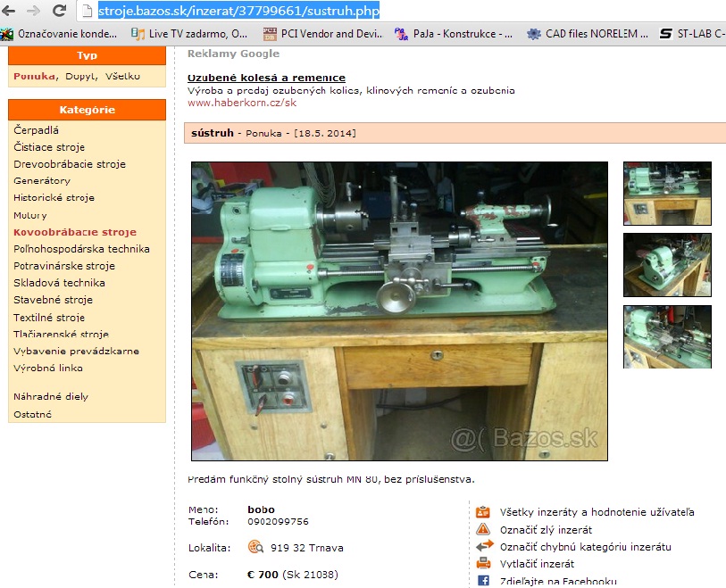Open the Drevoobrábacie stroje category
Viewport: 726px width, 588px height.
(x=70, y=164)
